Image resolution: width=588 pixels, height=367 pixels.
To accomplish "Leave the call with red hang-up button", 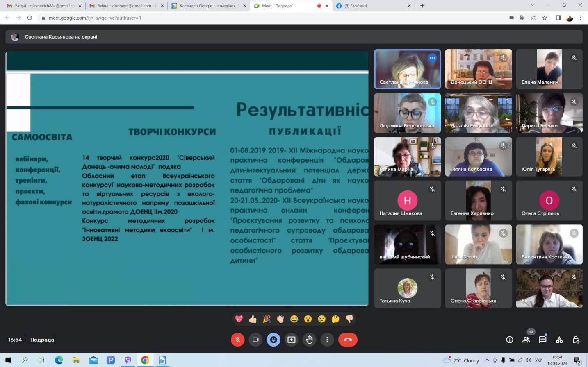I will click(348, 340).
